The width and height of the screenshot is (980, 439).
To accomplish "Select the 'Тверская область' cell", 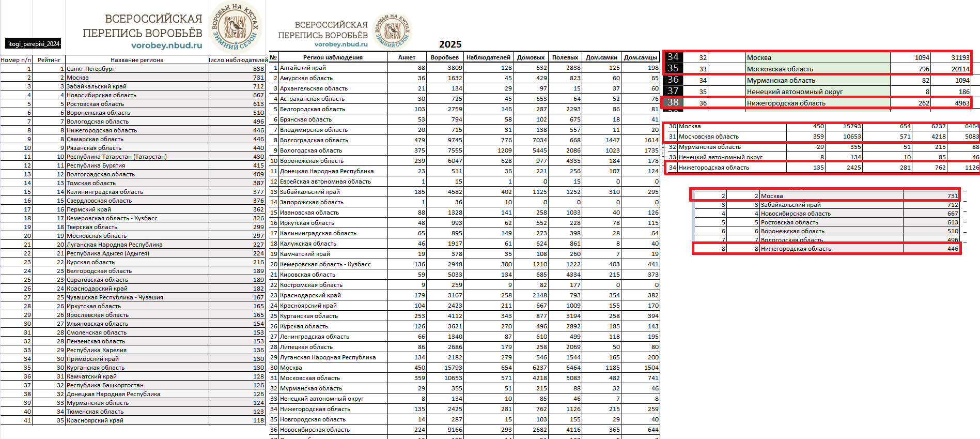I will point(137,227).
